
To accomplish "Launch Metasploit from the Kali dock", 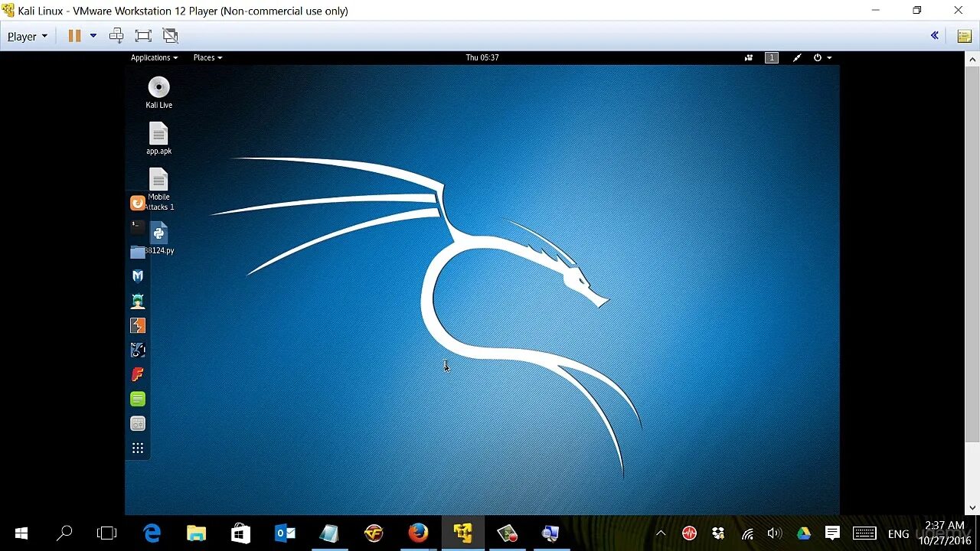I will coord(138,276).
